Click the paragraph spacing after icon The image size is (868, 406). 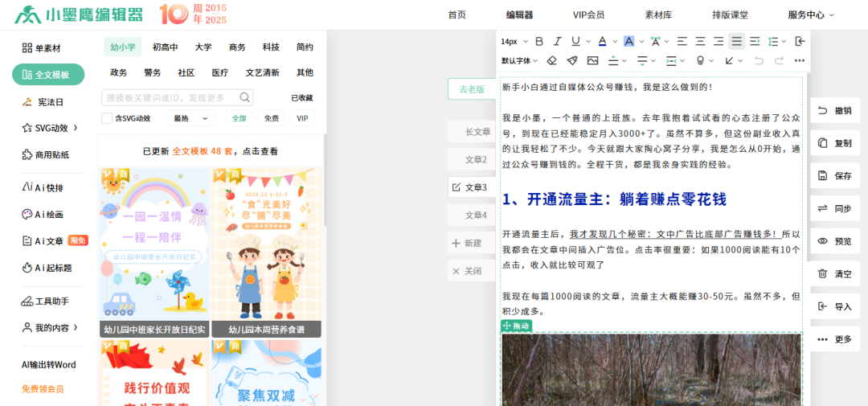(642, 60)
